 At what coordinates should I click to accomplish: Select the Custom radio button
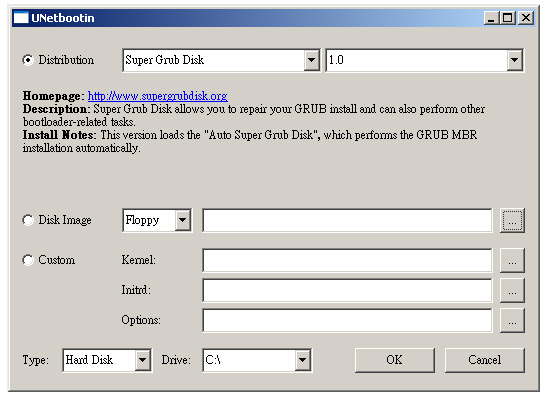click(28, 260)
